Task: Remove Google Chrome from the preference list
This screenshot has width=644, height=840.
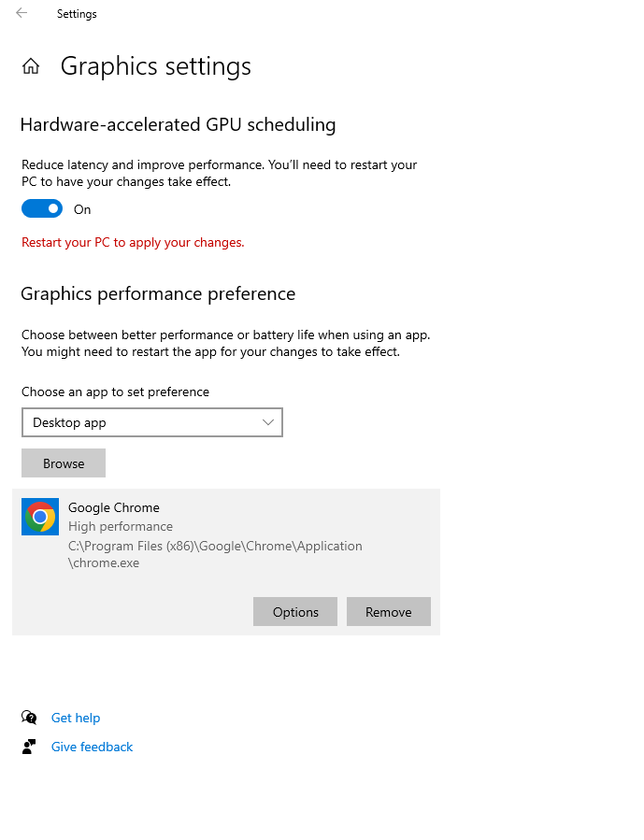Action: [x=388, y=611]
